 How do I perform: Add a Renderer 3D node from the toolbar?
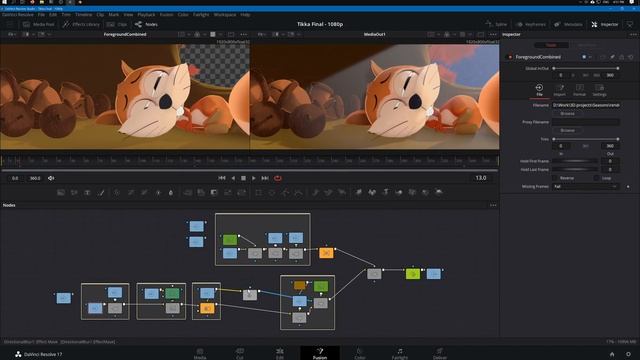click(439, 192)
